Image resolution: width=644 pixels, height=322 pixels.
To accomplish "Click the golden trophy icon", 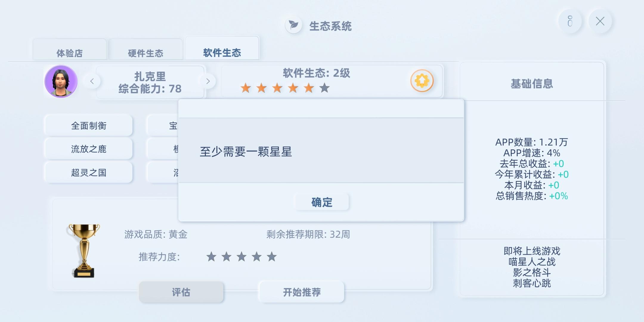I will (x=84, y=251).
